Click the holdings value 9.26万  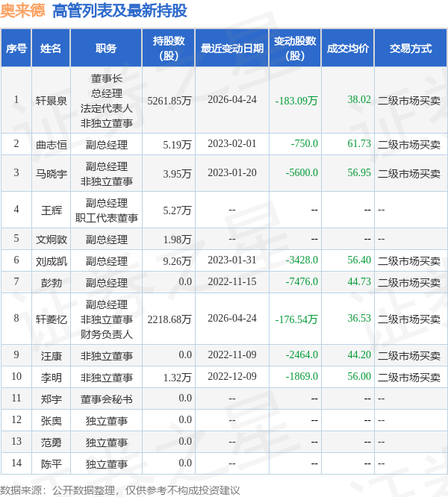177,261
